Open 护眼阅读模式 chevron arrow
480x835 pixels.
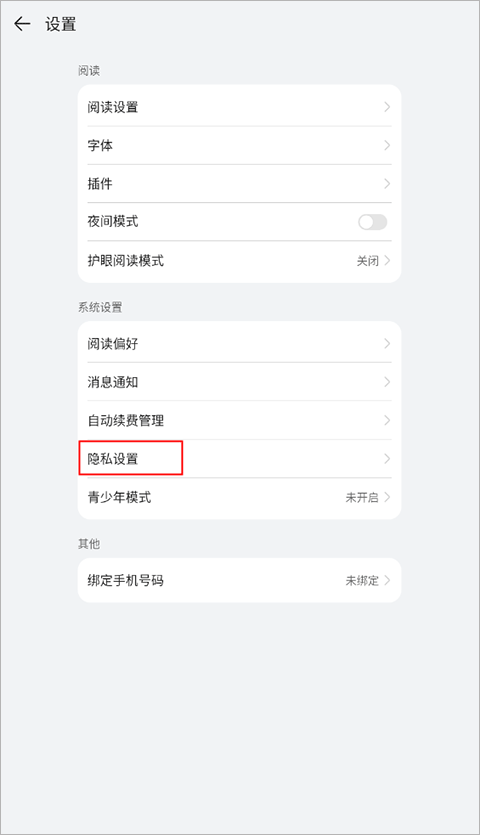pos(387,260)
